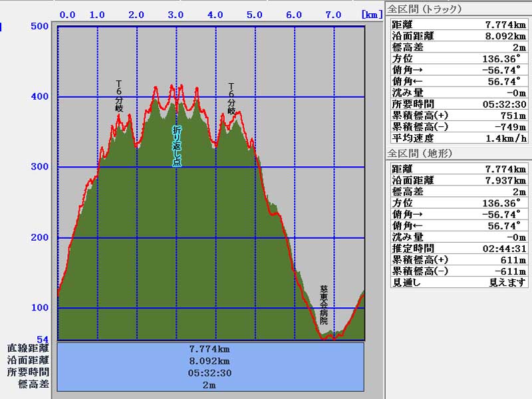
Task: Click the [km] unit label on the axis
Action: point(371,15)
